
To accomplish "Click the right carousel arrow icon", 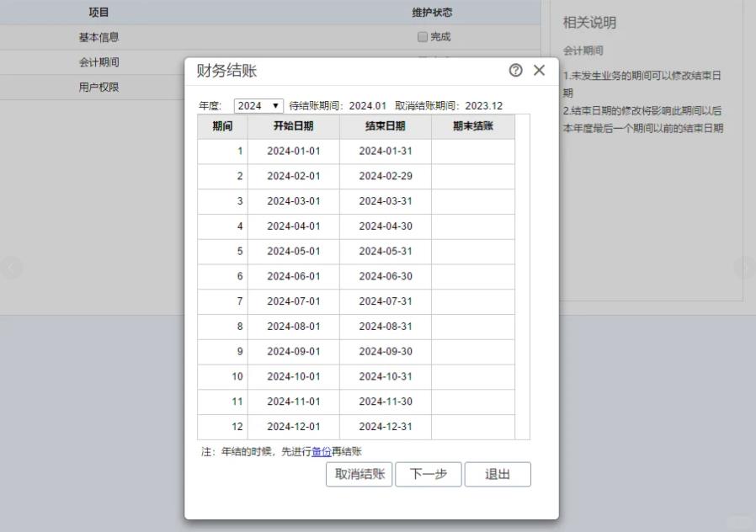I will pos(744,268).
